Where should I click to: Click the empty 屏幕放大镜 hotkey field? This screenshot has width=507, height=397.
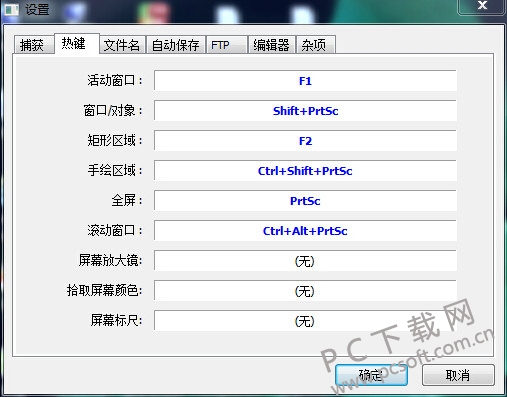click(x=305, y=261)
